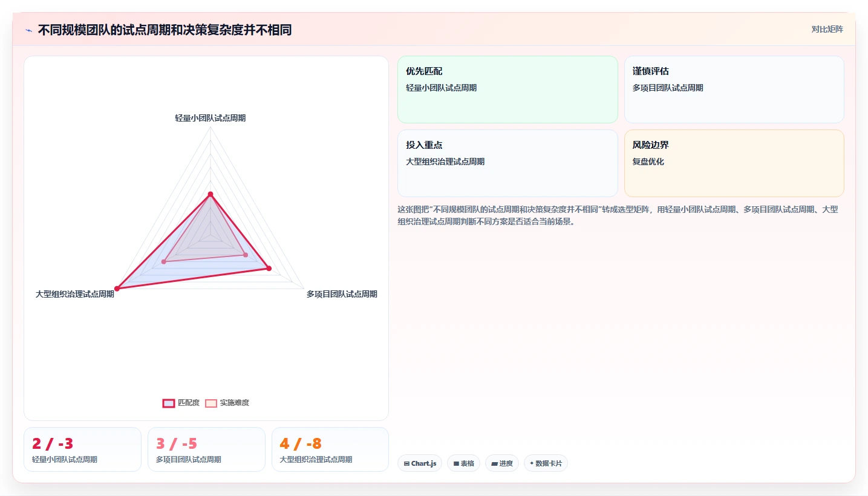Select the 2 / -3 stat card
This screenshot has width=868, height=496.
coord(82,449)
